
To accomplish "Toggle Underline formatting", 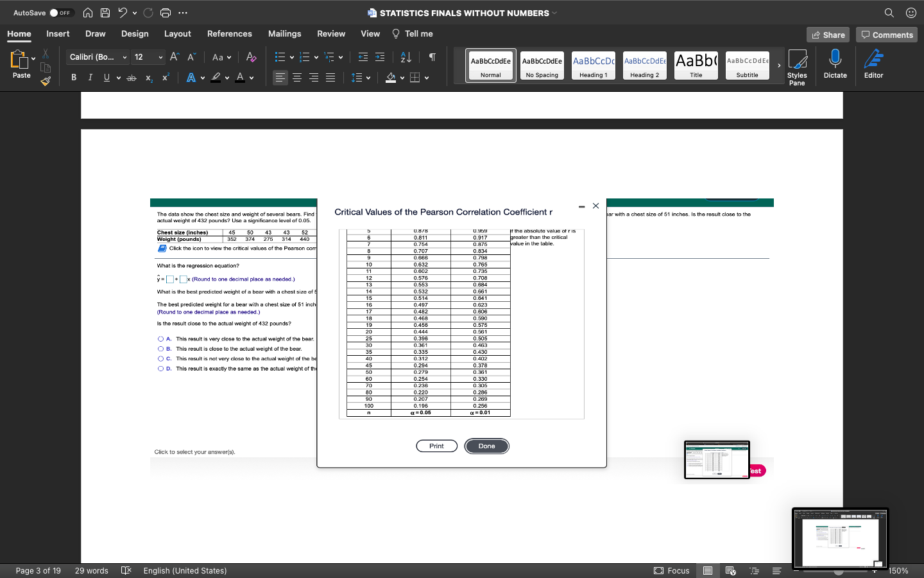I will tap(107, 78).
